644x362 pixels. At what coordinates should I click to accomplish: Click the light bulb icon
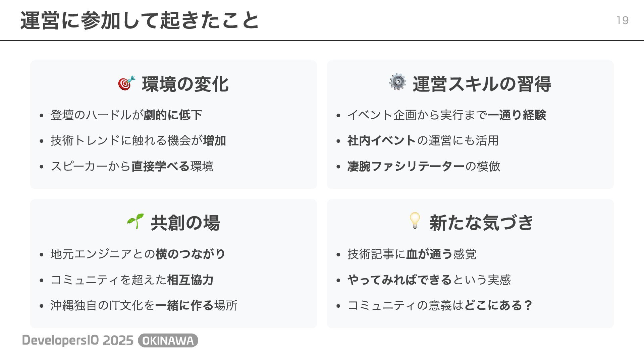415,221
